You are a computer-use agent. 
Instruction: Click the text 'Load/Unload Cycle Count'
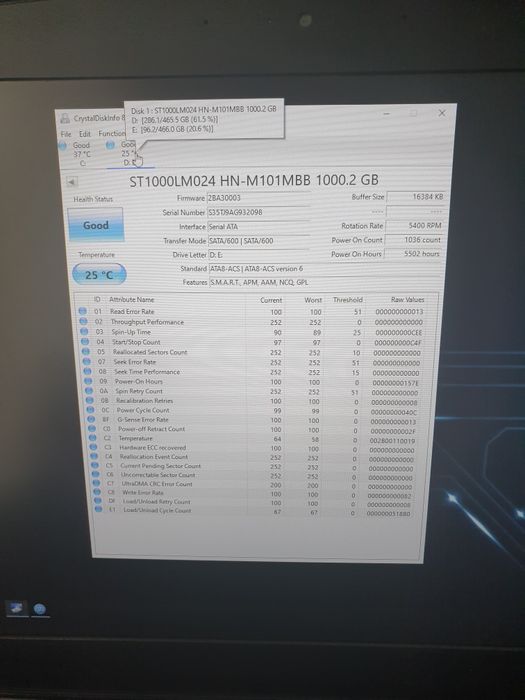[x=157, y=510]
